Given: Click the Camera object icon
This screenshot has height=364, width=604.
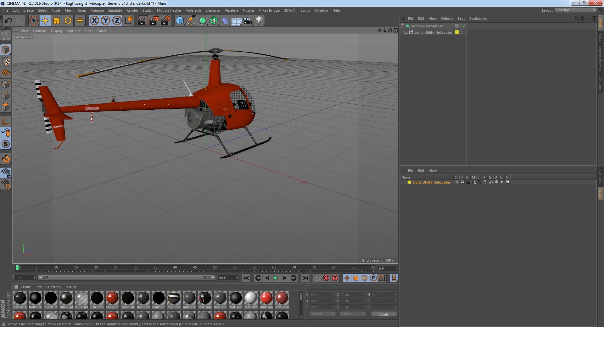Looking at the screenshot, I should point(248,21).
